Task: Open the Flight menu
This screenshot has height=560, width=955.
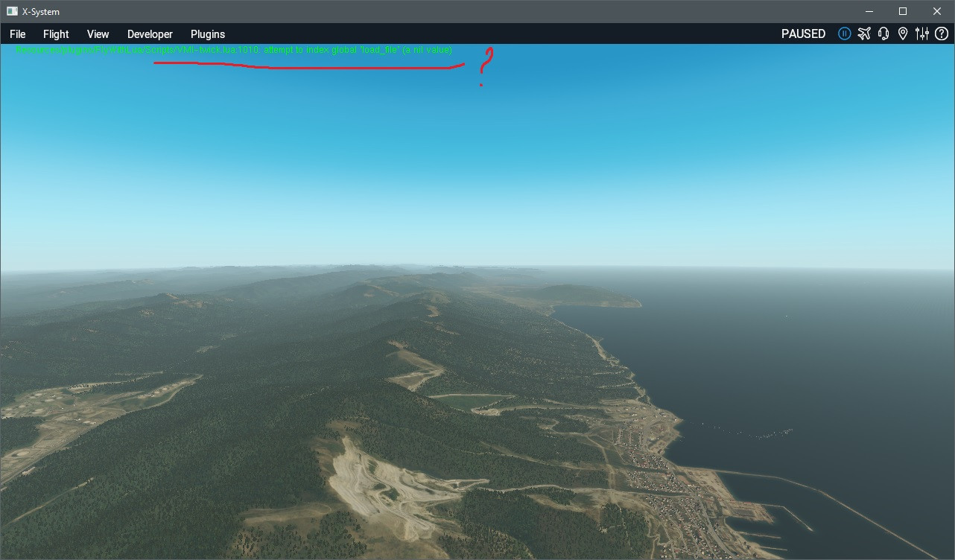Action: (56, 34)
